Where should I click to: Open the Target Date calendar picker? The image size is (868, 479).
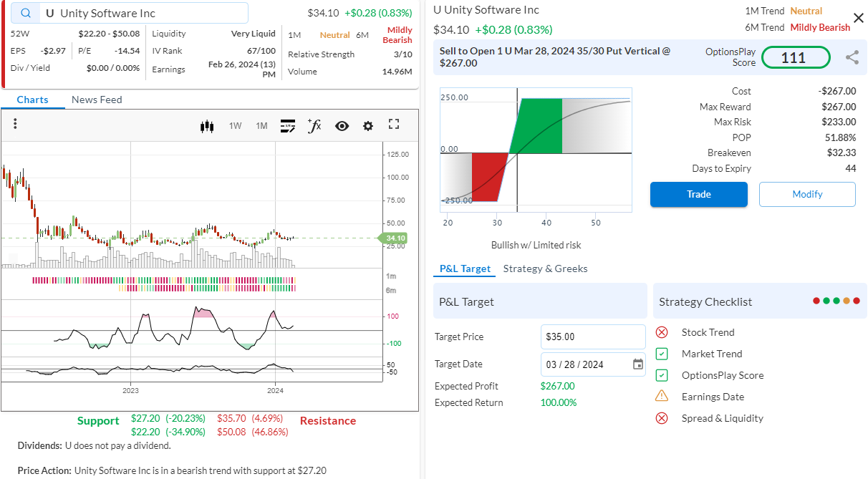(x=638, y=364)
